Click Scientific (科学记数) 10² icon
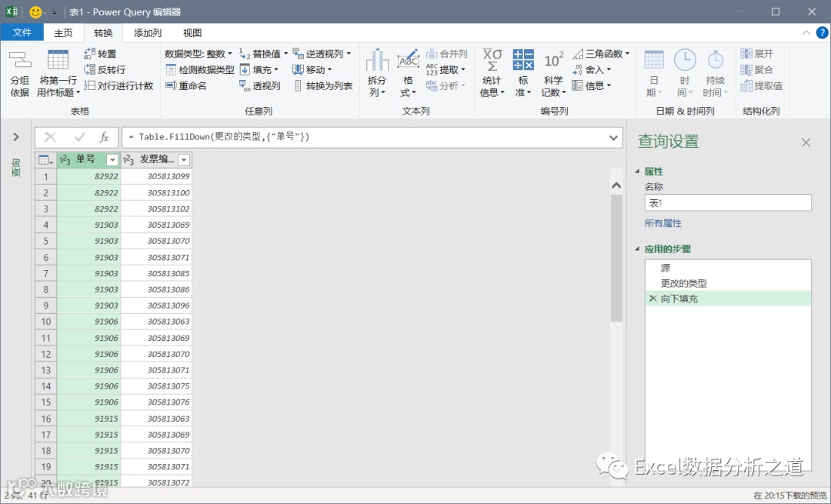 coord(553,60)
